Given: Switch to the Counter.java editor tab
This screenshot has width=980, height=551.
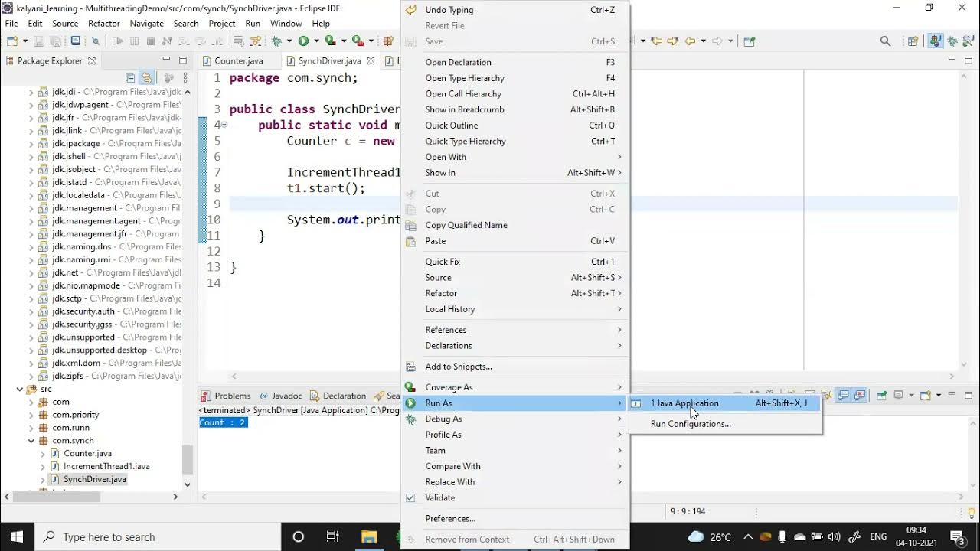Looking at the screenshot, I should pos(238,60).
